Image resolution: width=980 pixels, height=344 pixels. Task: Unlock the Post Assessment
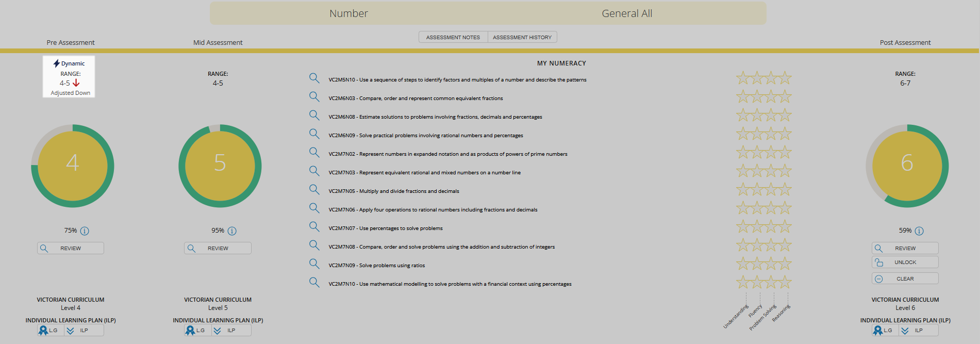point(905,262)
